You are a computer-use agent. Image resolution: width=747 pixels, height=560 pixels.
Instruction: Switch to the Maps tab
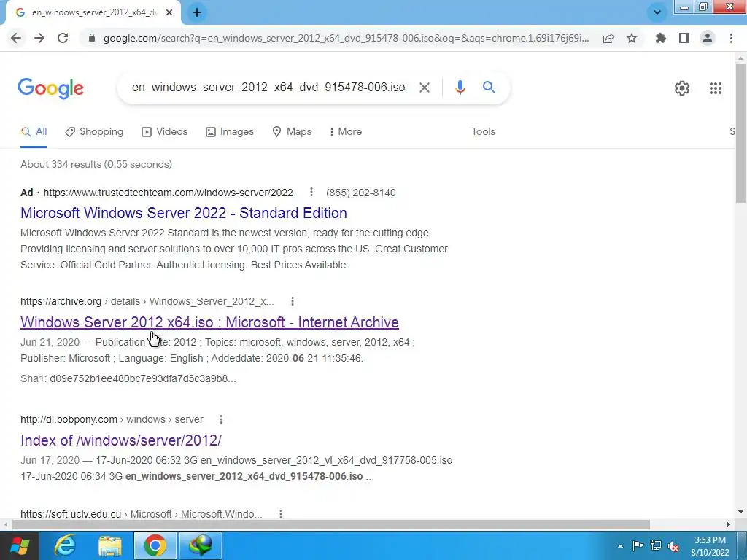(x=292, y=132)
